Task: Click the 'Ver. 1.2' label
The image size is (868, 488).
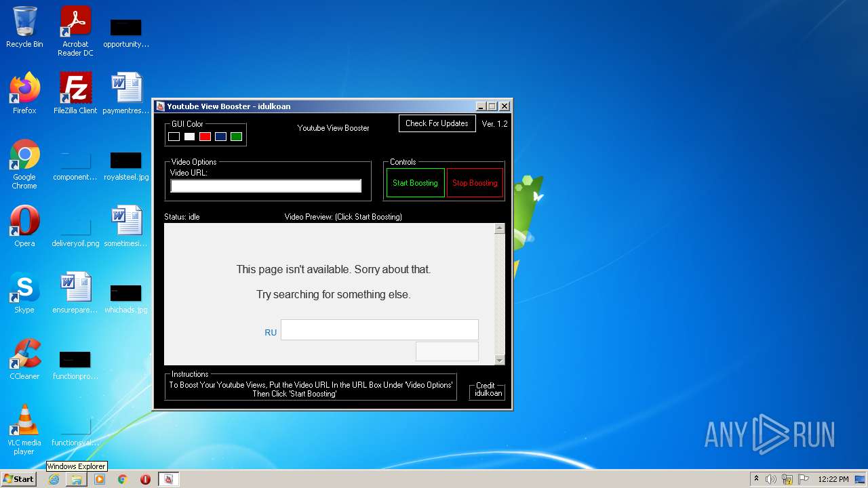Action: tap(494, 124)
